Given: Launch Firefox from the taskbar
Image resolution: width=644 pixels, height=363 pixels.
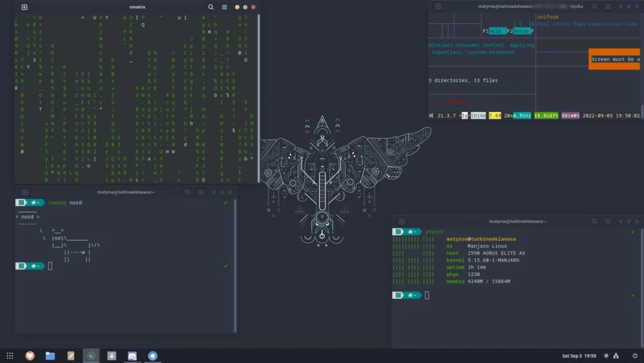Looking at the screenshot, I should point(29,355).
